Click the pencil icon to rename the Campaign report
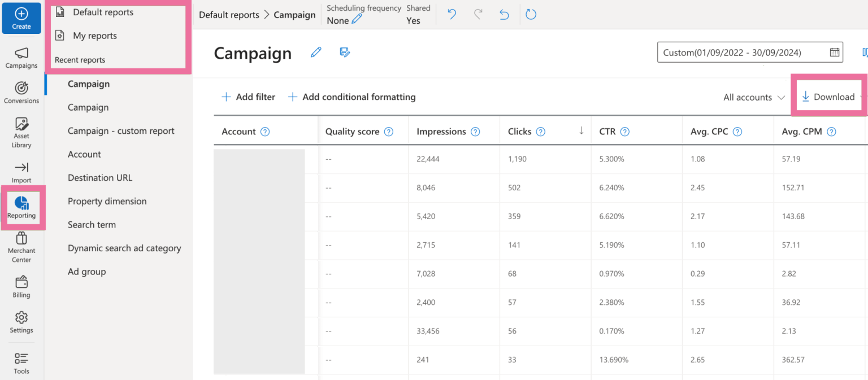 [x=316, y=52]
